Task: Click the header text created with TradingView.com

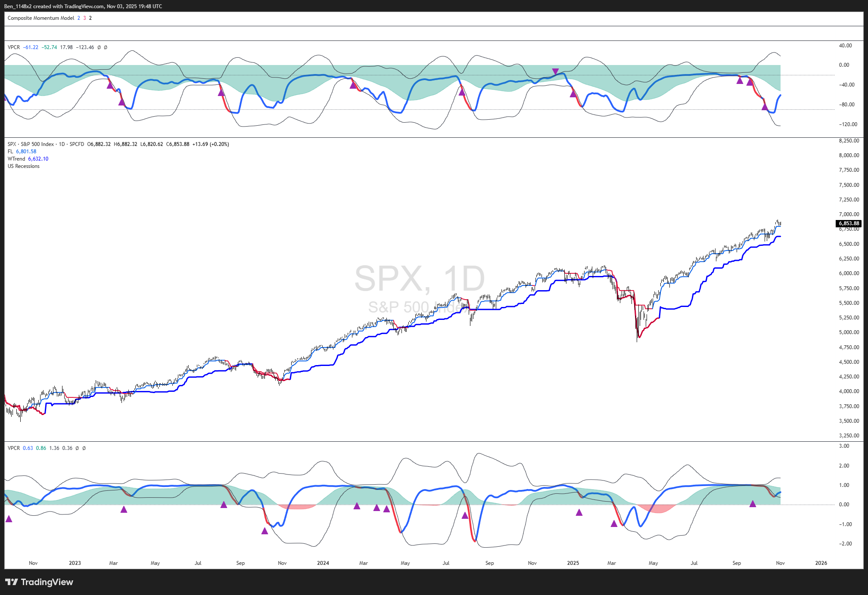Action: click(x=69, y=6)
